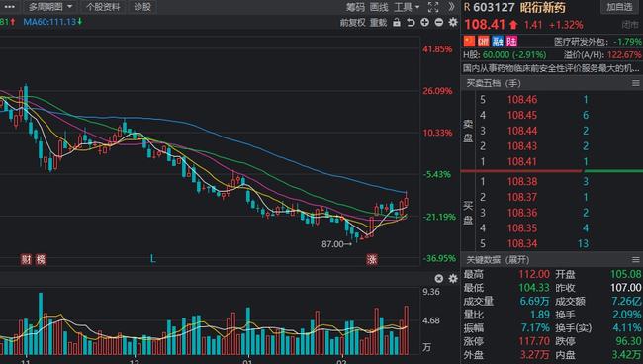Toggle fullscreen chart mode

pos(433,7)
